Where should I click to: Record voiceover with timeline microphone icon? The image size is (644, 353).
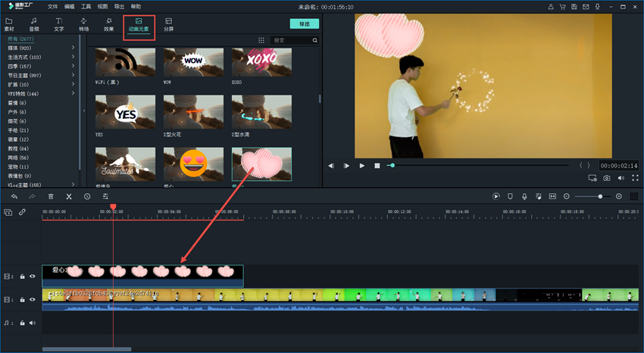524,197
